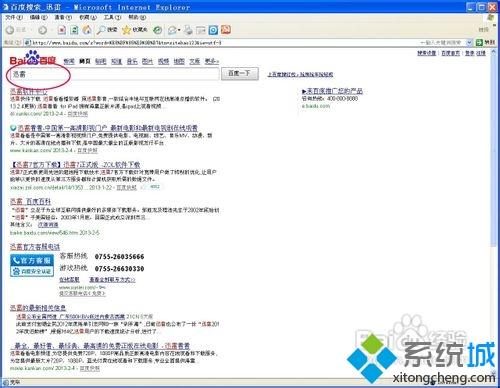Click the page icon in address bar

click(x=28, y=43)
